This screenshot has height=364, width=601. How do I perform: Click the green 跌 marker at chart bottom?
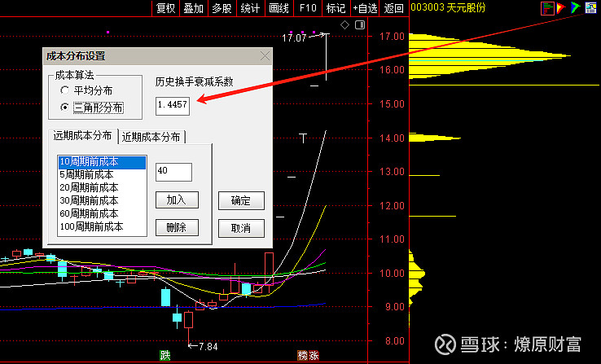tap(165, 356)
